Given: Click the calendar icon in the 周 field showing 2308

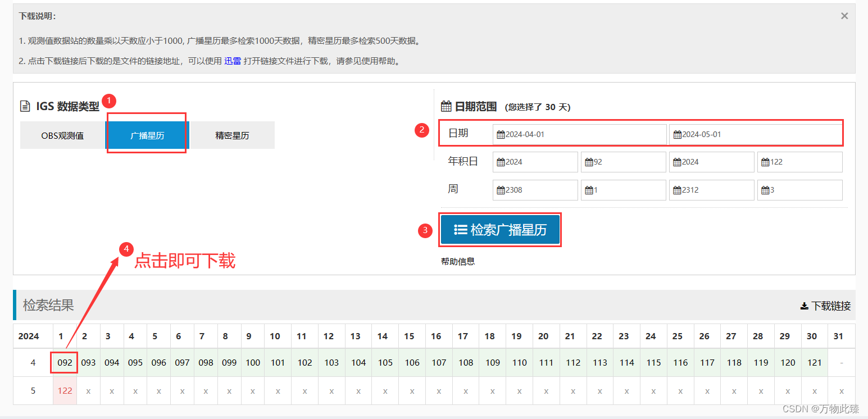Looking at the screenshot, I should 501,190.
